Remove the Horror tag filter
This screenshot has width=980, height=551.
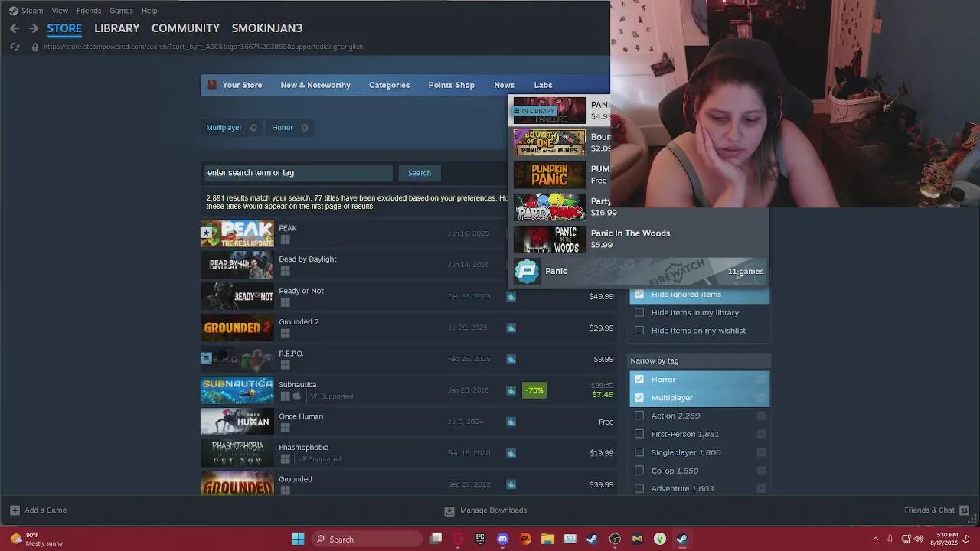pyautogui.click(x=305, y=128)
